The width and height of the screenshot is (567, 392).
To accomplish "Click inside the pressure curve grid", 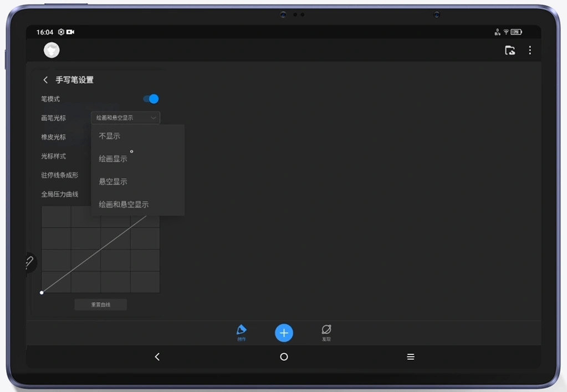I will (101, 259).
